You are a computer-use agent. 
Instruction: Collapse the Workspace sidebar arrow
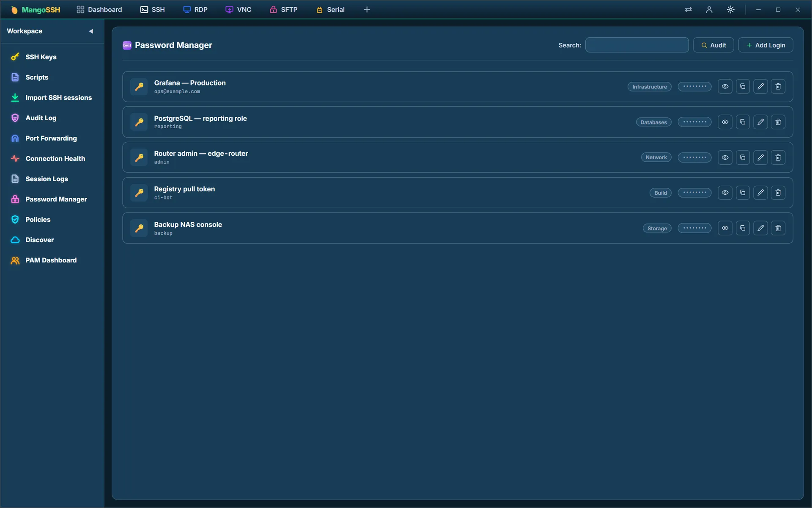91,31
